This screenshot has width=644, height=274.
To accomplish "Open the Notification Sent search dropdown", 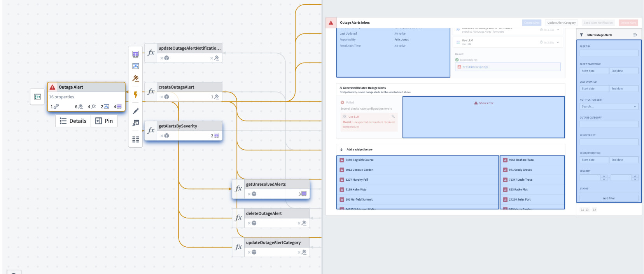I will pyautogui.click(x=609, y=106).
